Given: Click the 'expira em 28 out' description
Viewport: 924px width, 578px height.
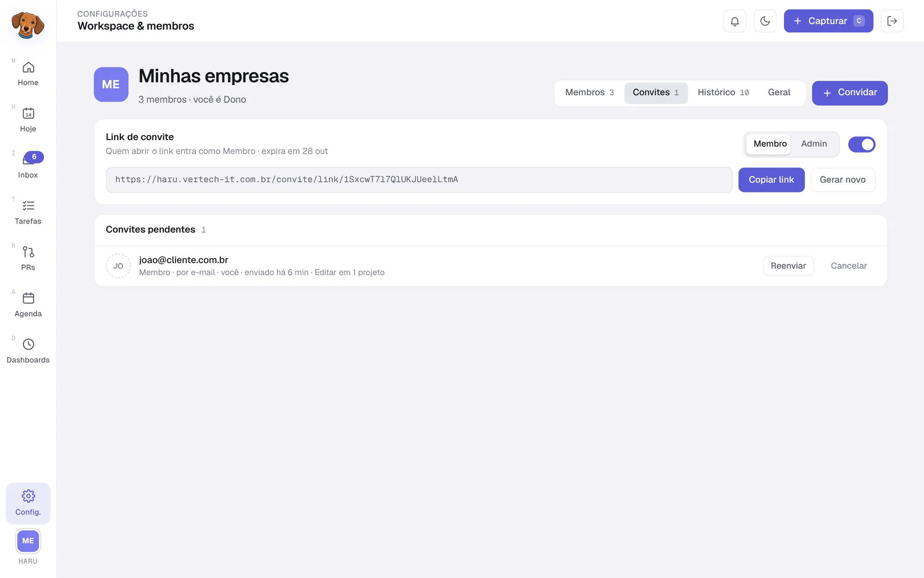Looking at the screenshot, I should pos(295,151).
